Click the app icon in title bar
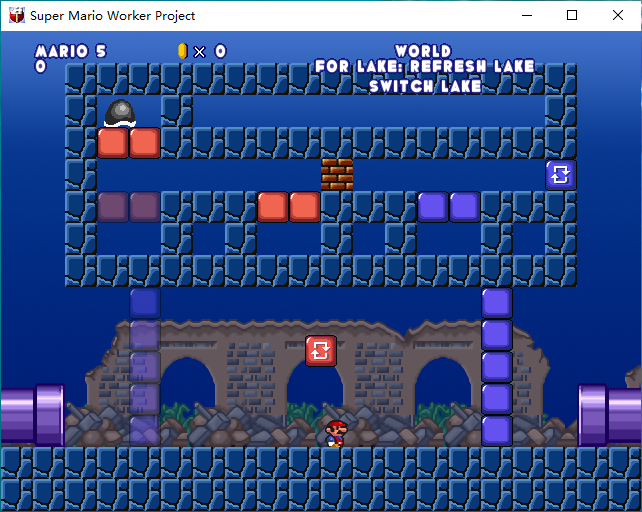 click(x=17, y=16)
